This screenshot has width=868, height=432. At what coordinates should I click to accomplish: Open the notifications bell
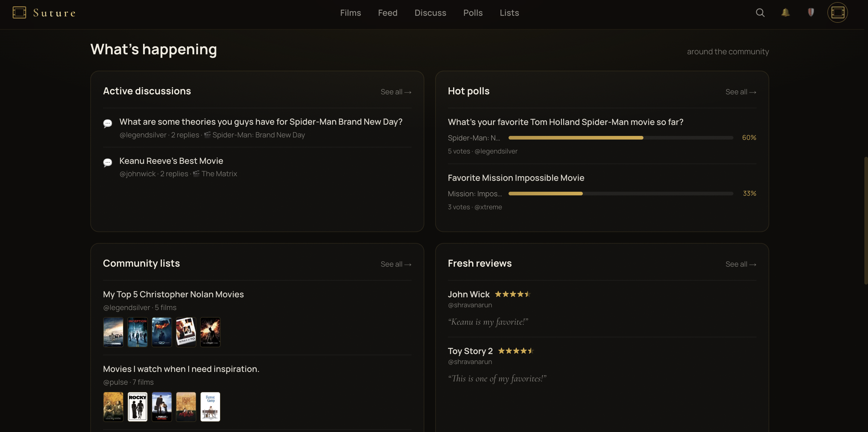click(786, 12)
